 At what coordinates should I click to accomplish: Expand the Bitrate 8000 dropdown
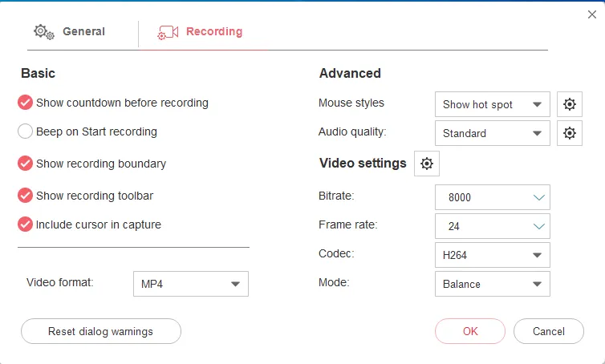click(492, 197)
